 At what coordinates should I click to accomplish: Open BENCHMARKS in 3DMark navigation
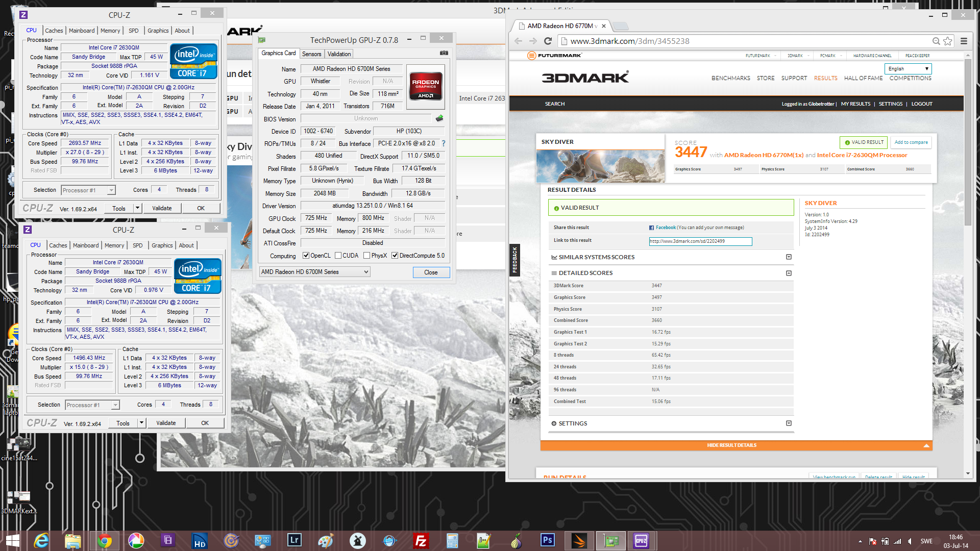pos(730,79)
